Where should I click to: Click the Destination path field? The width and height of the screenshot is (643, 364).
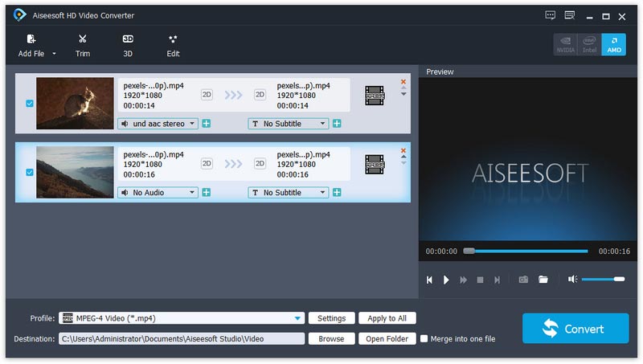[x=182, y=338]
